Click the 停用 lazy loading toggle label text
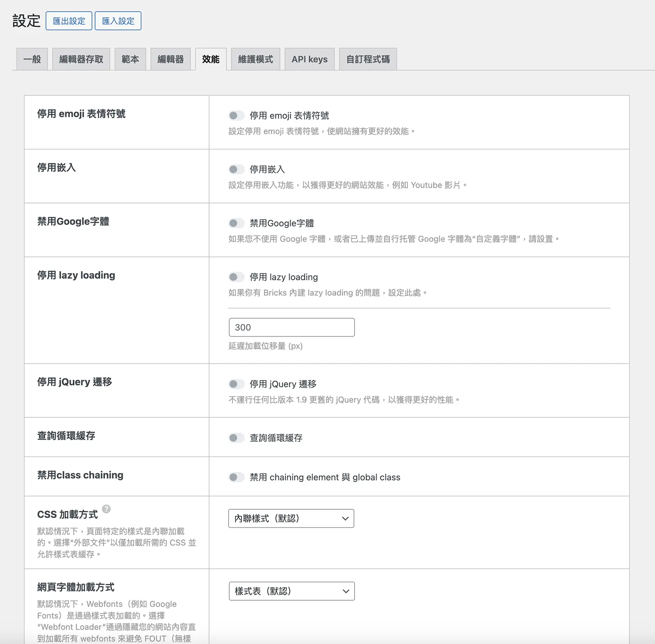 click(x=284, y=277)
